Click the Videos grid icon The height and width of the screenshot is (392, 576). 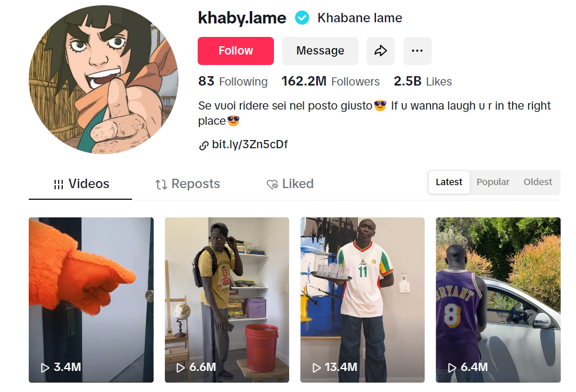[x=59, y=184]
